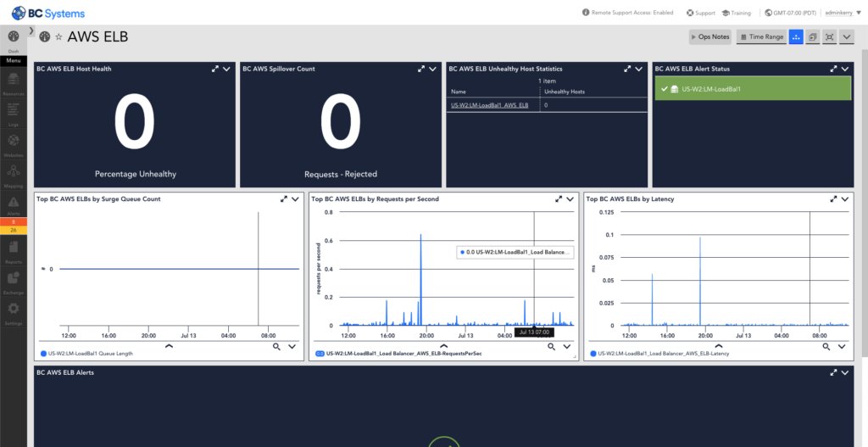Open Logs from the left sidebar
The height and width of the screenshot is (447, 868).
14,115
